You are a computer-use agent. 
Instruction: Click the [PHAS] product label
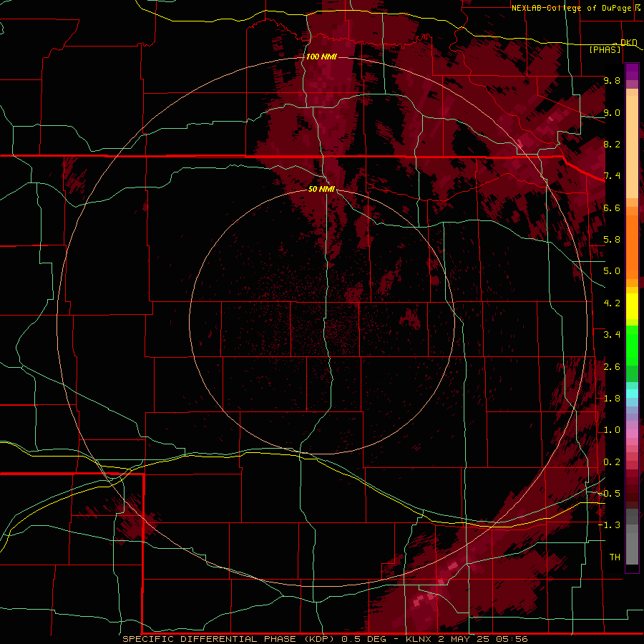click(605, 49)
